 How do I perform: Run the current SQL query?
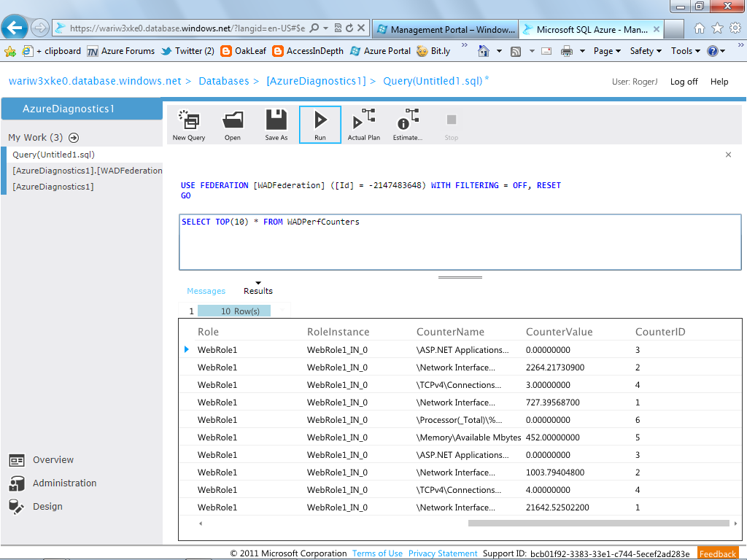point(320,124)
